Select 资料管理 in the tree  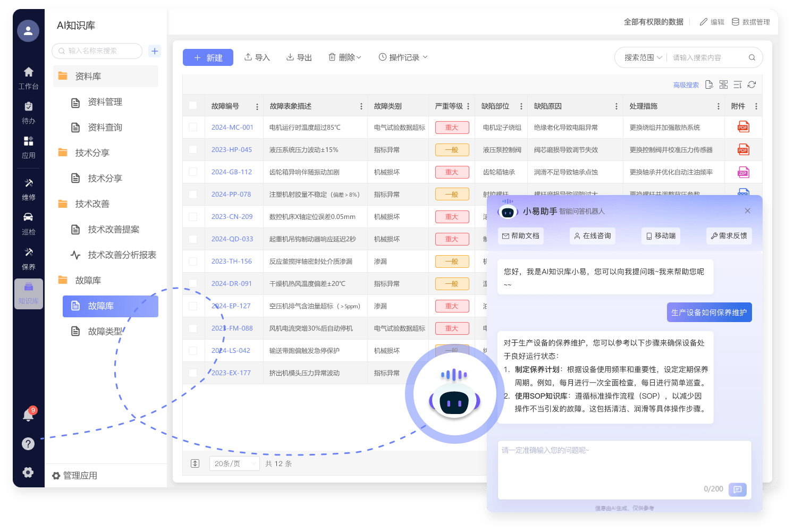[x=105, y=102]
